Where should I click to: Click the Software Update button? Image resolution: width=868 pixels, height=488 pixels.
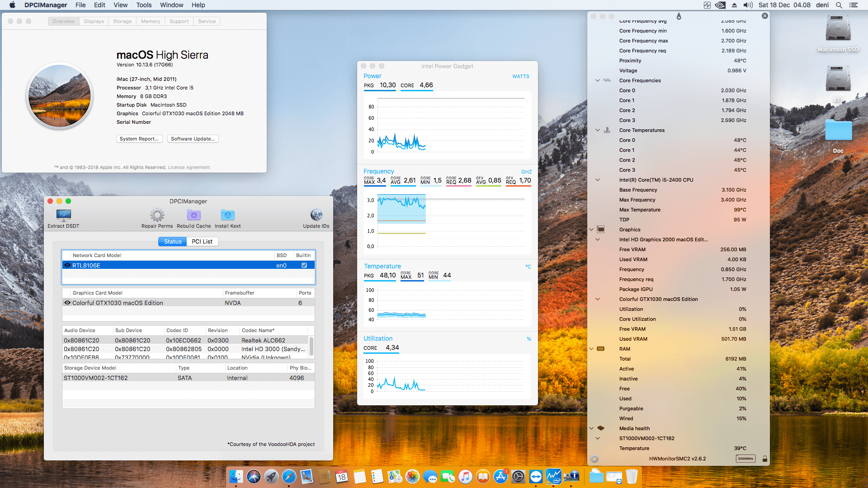tap(193, 139)
